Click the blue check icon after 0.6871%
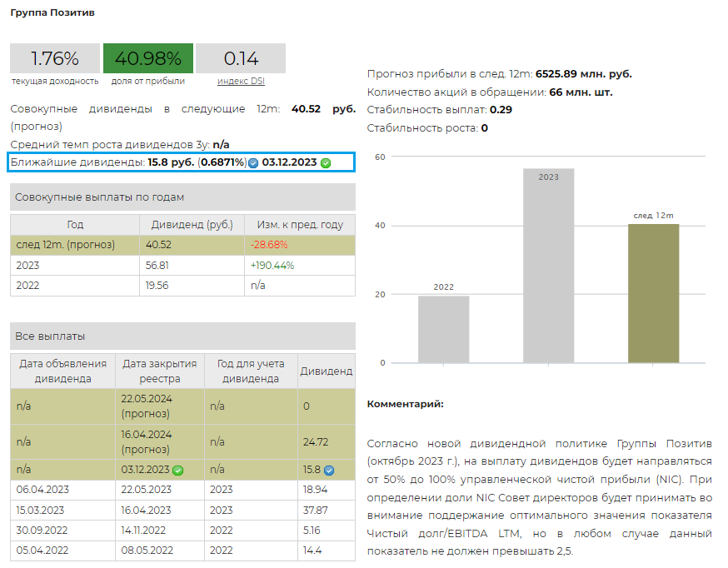 pos(253,162)
